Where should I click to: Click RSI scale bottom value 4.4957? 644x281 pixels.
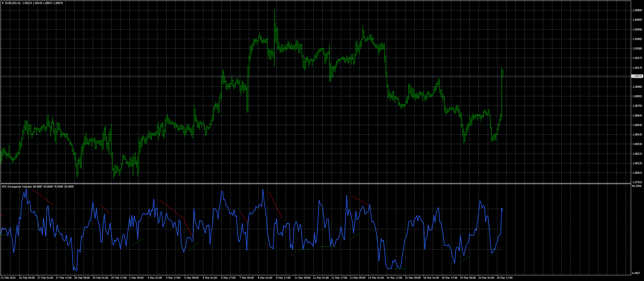tap(636, 273)
